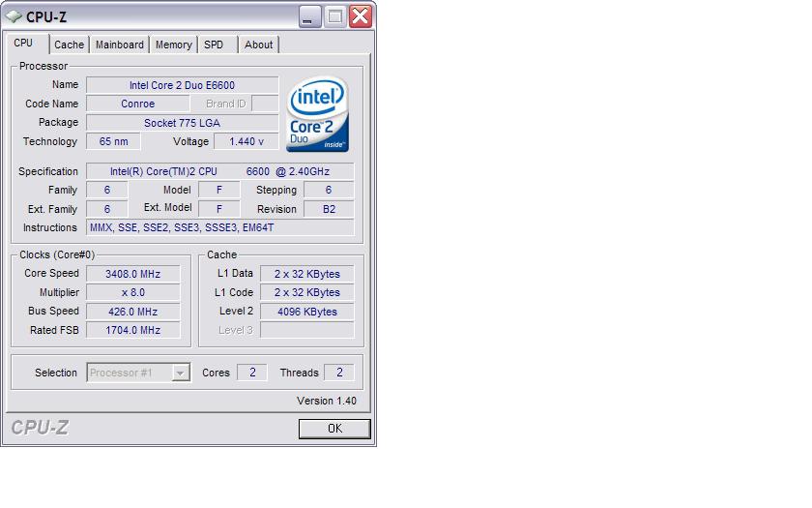Click the Version 1.40 label
Image resolution: width=812 pixels, height=508 pixels.
coord(327,402)
